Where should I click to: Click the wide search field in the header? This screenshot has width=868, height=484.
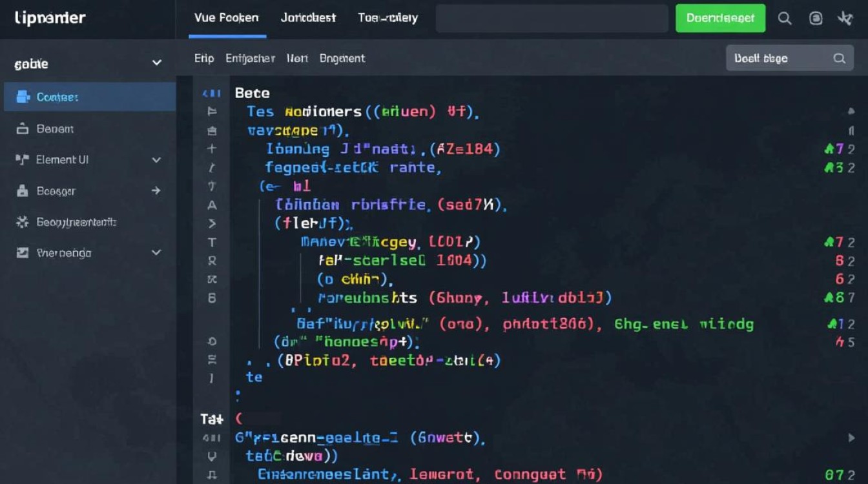click(x=552, y=19)
